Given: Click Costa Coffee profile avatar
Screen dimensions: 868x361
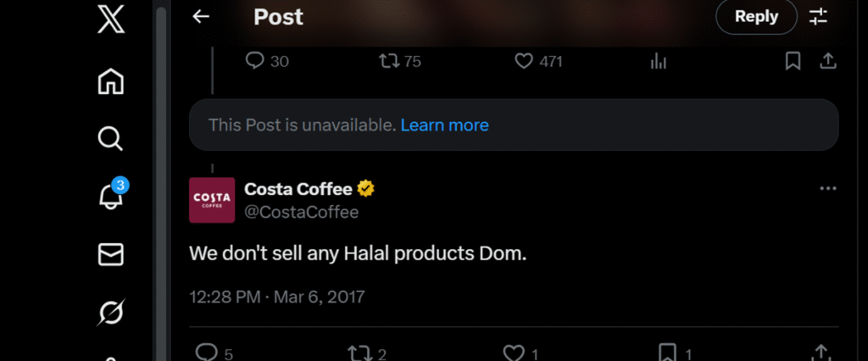Looking at the screenshot, I should click(212, 200).
